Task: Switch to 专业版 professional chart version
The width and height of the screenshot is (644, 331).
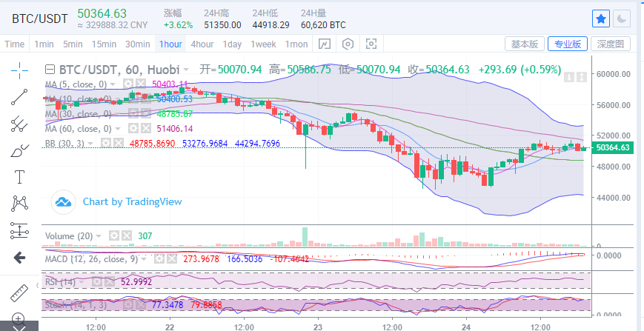Action: click(x=568, y=44)
